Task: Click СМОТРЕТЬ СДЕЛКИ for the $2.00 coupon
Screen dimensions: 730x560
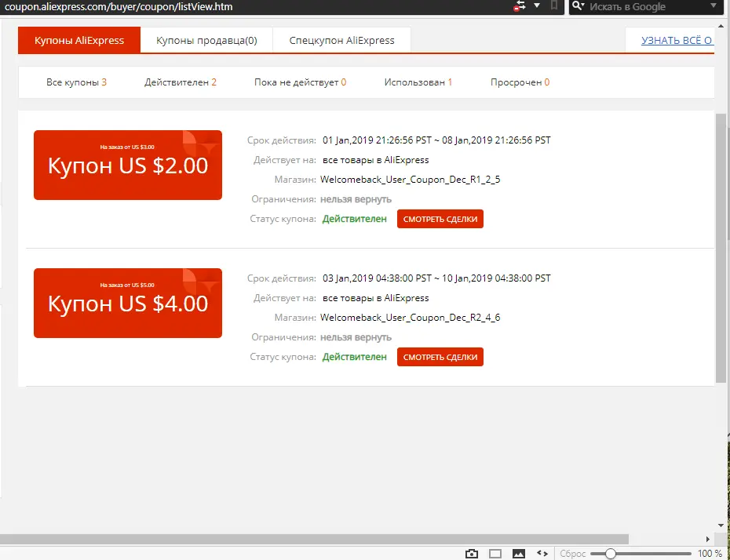Action: (440, 219)
